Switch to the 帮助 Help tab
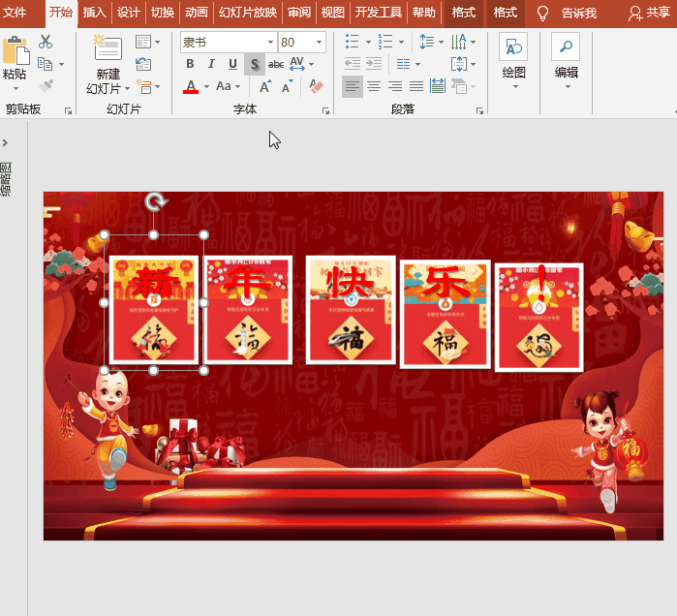The image size is (677, 616). point(423,13)
